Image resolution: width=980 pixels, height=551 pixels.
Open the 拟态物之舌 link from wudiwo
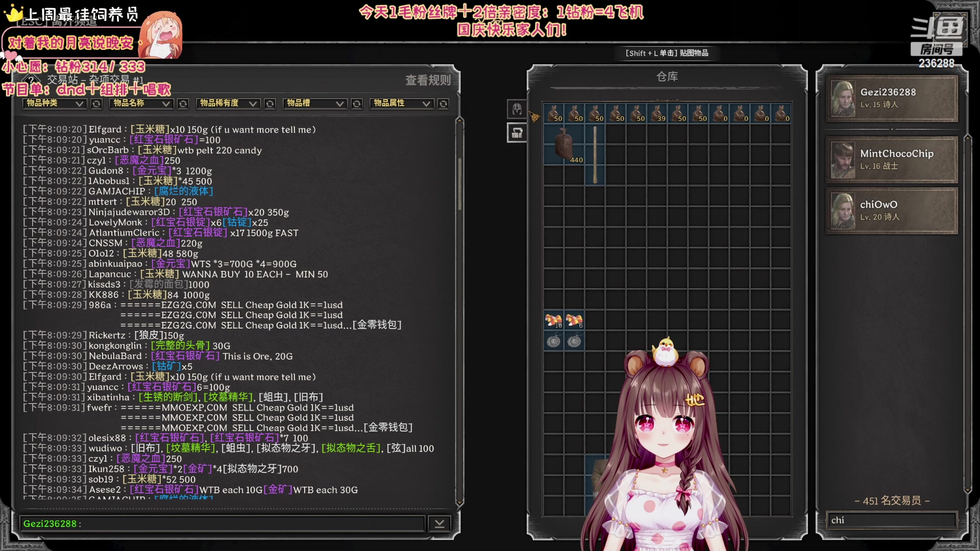click(x=351, y=448)
